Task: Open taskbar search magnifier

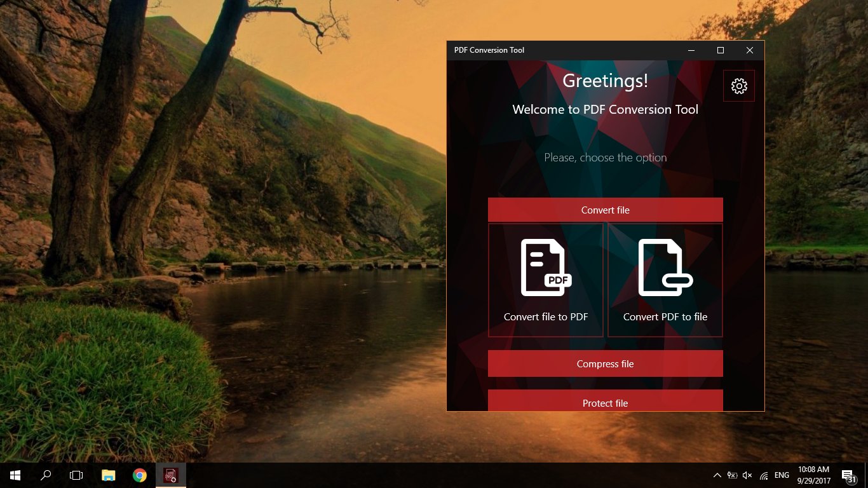Action: (46, 475)
